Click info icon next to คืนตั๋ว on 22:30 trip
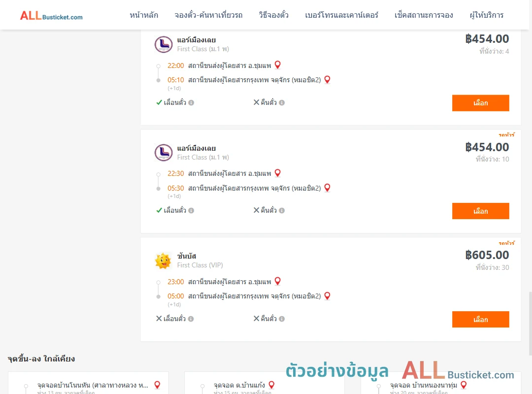This screenshot has height=394, width=532. click(282, 210)
